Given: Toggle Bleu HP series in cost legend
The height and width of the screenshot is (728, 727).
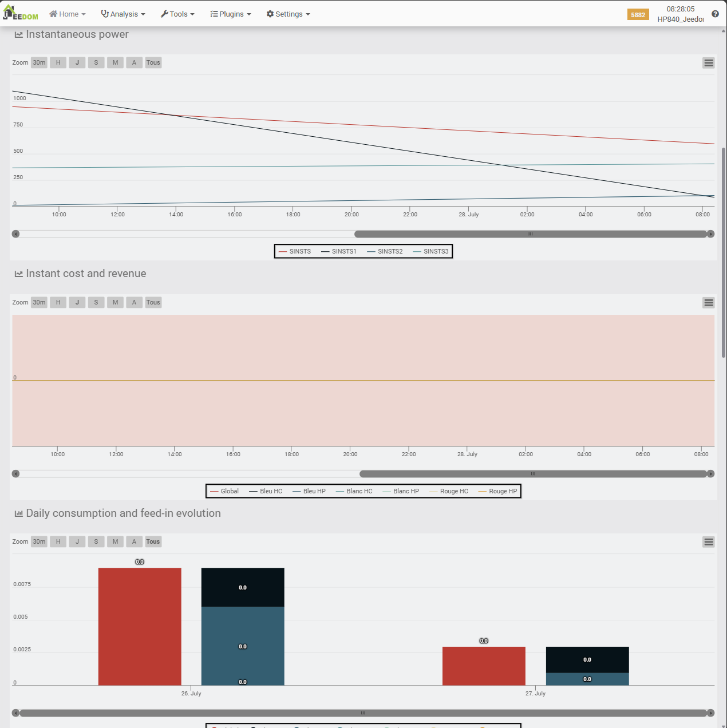Looking at the screenshot, I should point(309,491).
